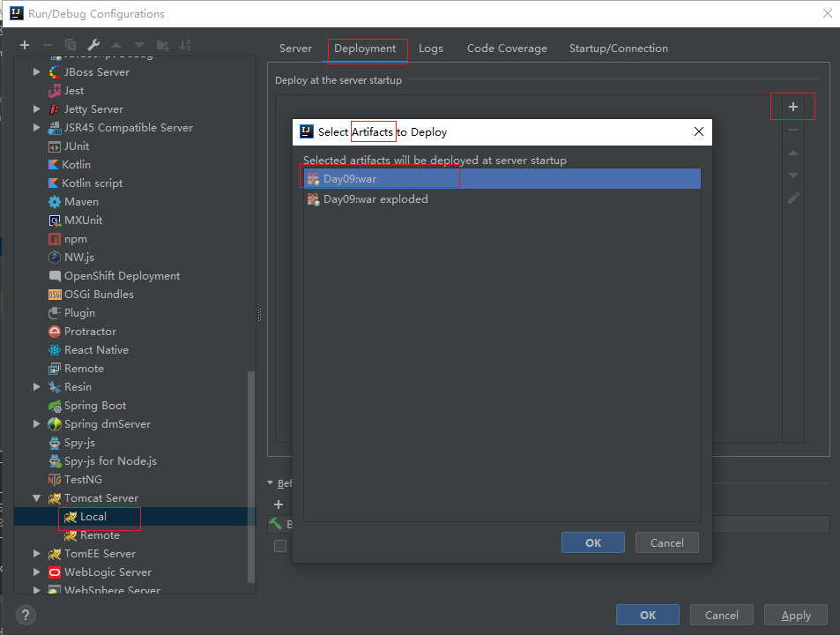Toggle the checkbox below before launch list
The width and height of the screenshot is (840, 635).
coord(280,546)
